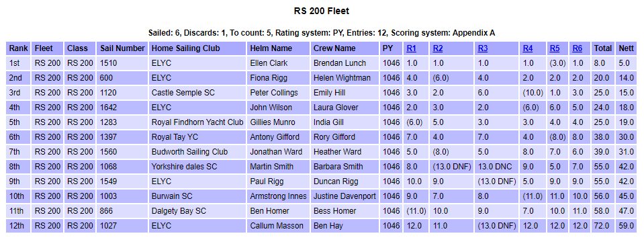The height and width of the screenshot is (244, 644).
Task: Select the Ellen Clark helm name cell
Action: point(278,63)
